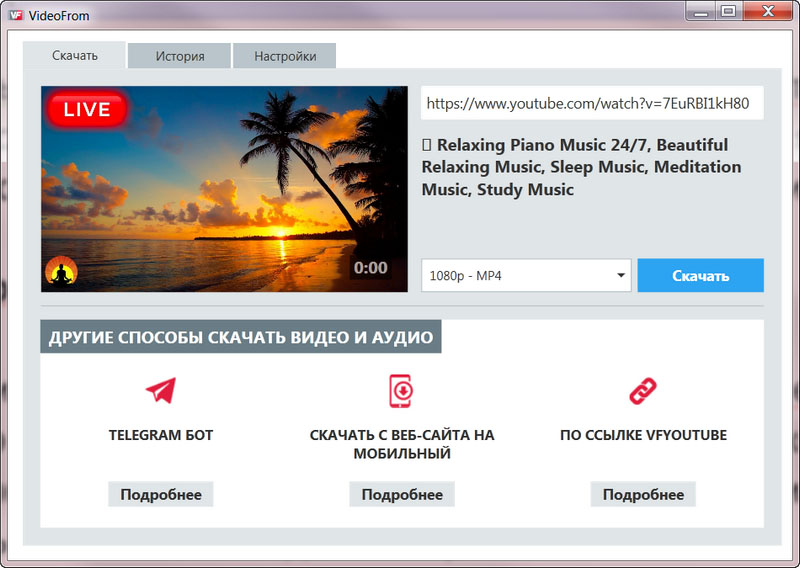
Task: Click the VideoFrom app icon in title bar
Action: (x=16, y=15)
